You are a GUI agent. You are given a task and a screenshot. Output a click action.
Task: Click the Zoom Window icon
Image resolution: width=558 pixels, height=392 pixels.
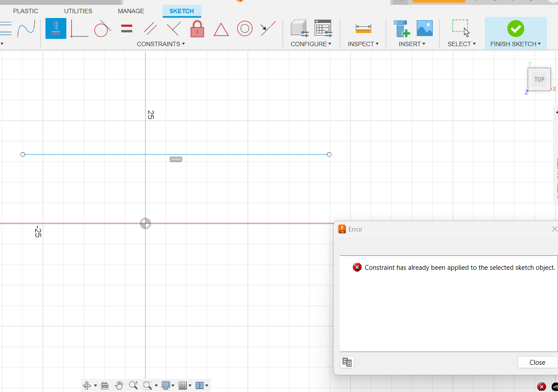(x=148, y=385)
